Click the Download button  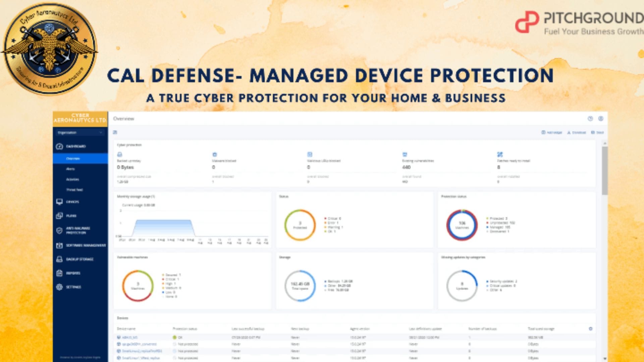576,133
